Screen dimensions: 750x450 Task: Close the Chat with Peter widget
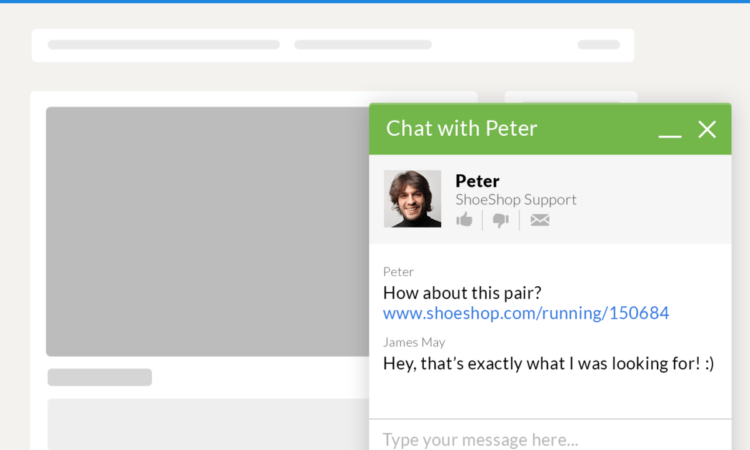click(x=707, y=129)
